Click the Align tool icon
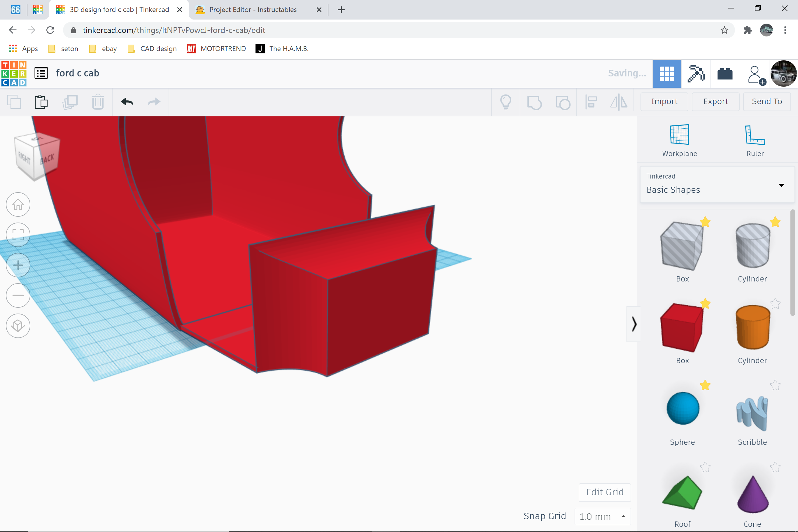This screenshot has height=532, width=798. [591, 102]
